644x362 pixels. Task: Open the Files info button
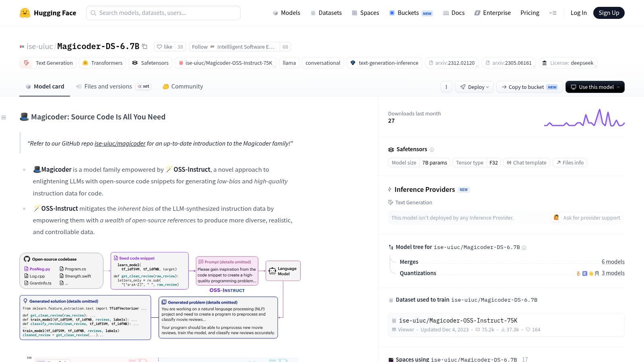[570, 162]
